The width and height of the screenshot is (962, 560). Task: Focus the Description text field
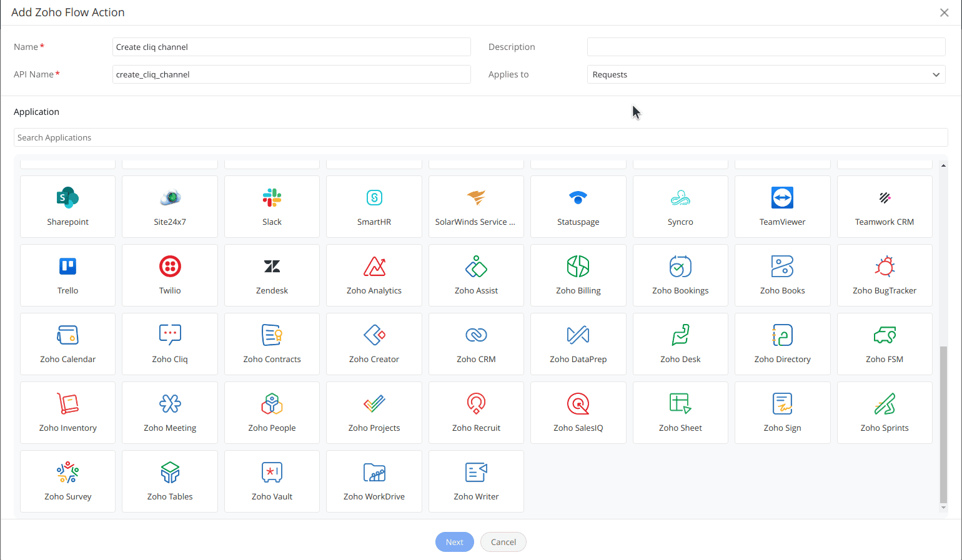766,47
